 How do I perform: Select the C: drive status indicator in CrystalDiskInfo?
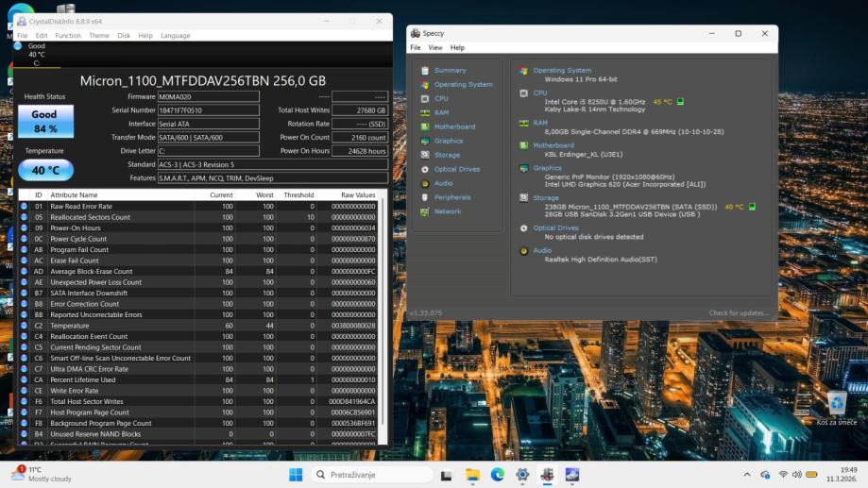(x=18, y=45)
